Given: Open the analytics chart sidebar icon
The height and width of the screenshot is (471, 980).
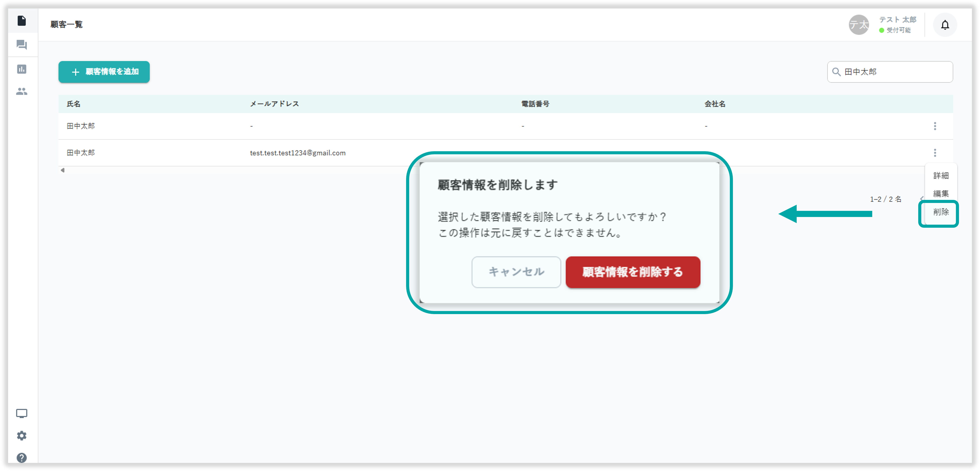Looking at the screenshot, I should [x=22, y=69].
